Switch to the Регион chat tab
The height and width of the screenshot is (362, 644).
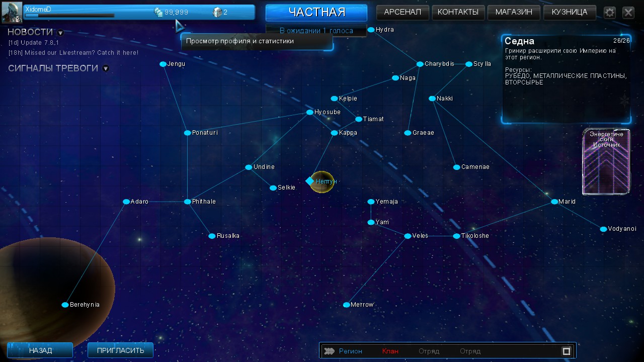[350, 351]
